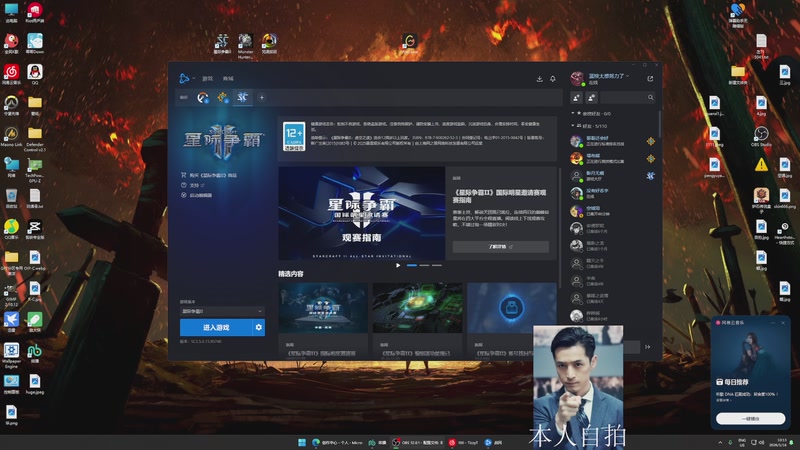
Task: Open OBS Studio desktop icon
Action: (x=761, y=136)
